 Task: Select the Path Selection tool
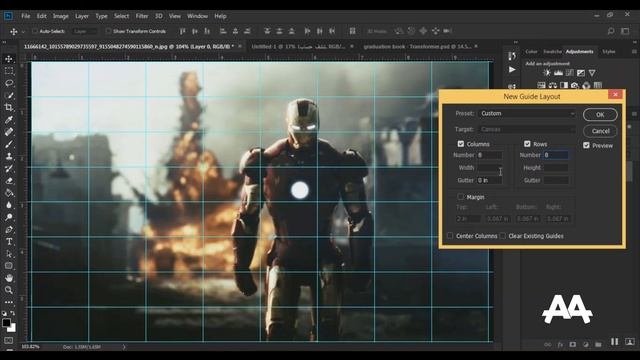[9, 254]
